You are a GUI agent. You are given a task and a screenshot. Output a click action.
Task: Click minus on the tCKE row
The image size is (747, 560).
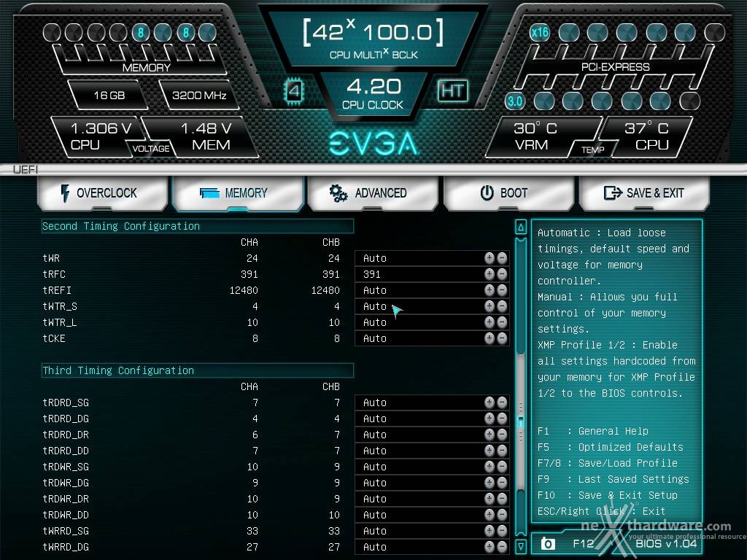click(502, 338)
